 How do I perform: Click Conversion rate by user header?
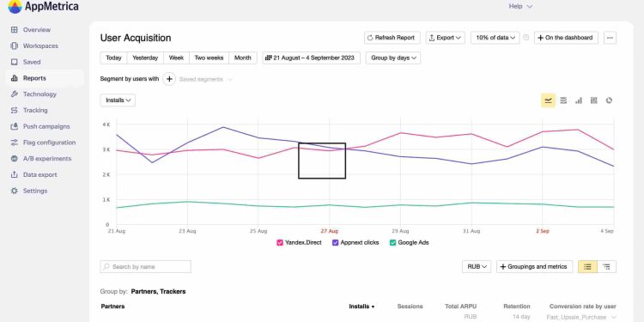(583, 307)
